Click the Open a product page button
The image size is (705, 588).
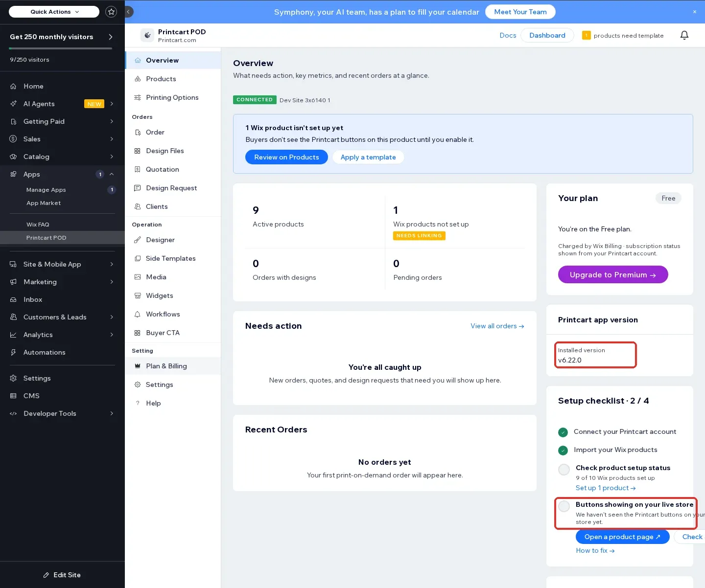point(622,537)
